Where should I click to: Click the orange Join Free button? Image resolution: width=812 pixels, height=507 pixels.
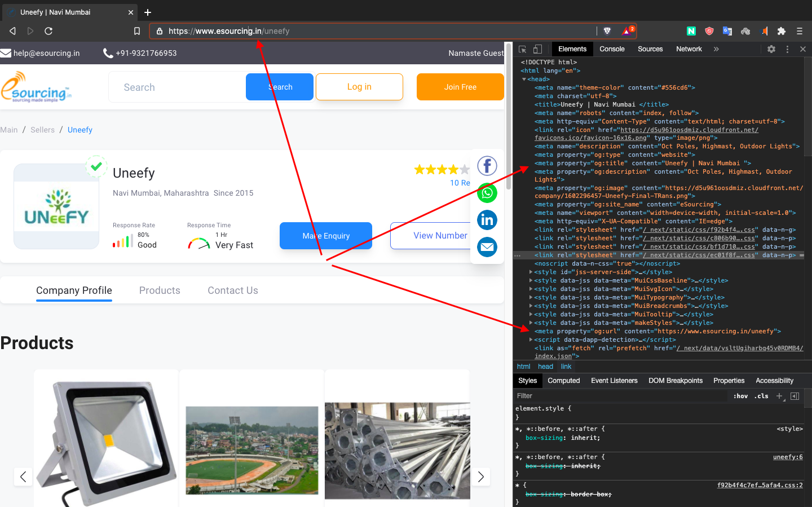pos(460,87)
